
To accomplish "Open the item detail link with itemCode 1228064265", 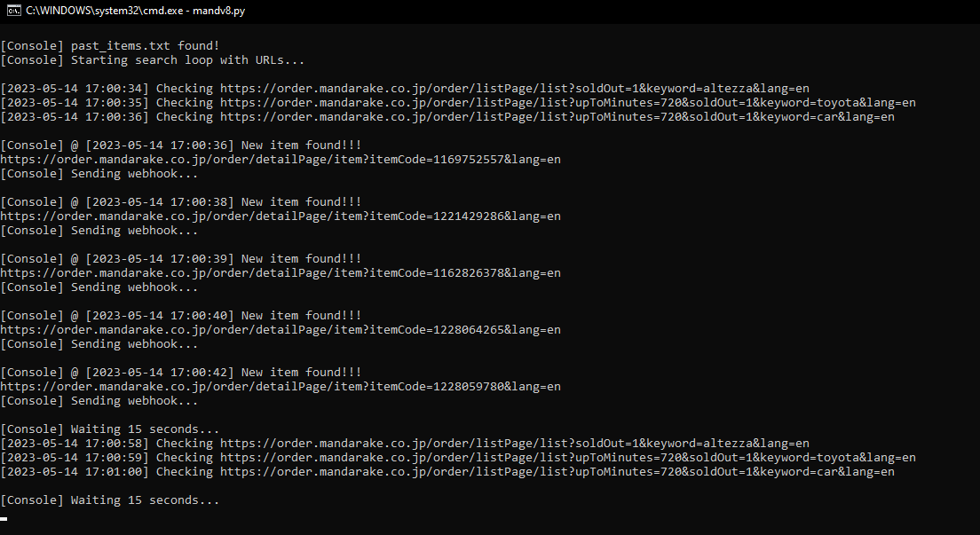I will click(x=281, y=329).
